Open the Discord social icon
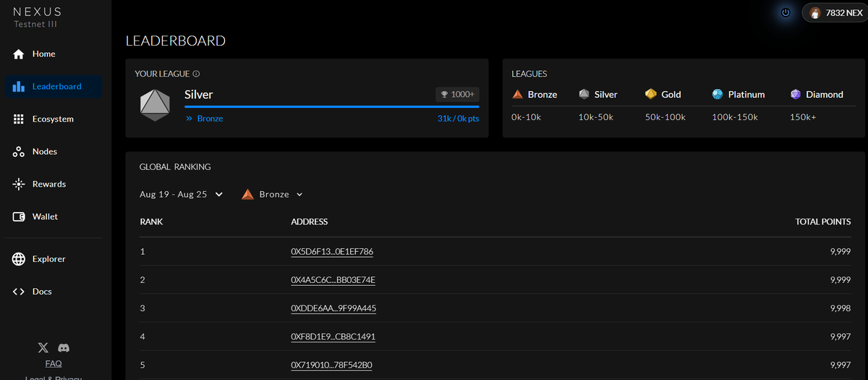Viewport: 868px width, 380px height. point(64,348)
